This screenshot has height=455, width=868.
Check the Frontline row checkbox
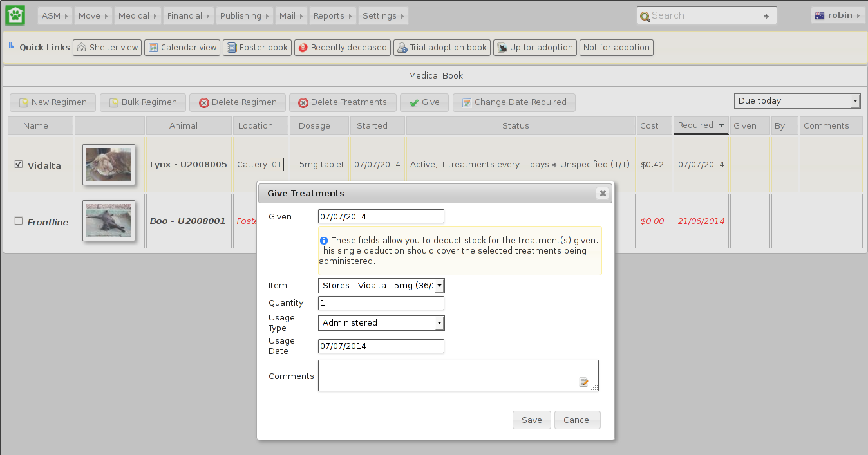pos(19,221)
